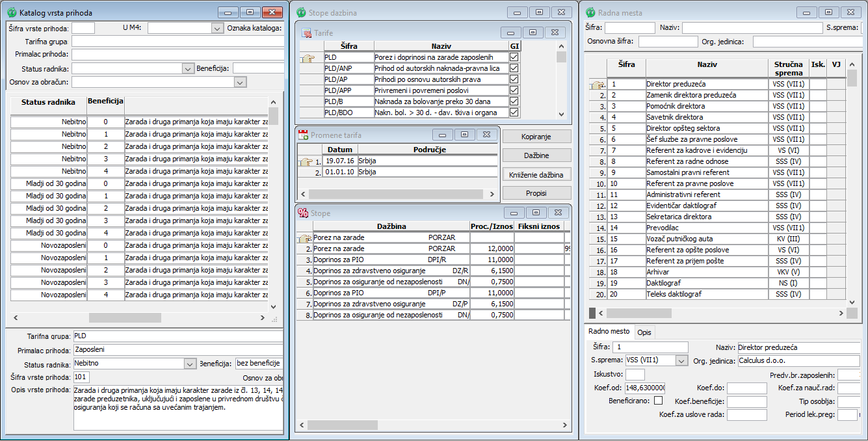Image resolution: width=868 pixels, height=441 pixels.
Task: Click the row pointer icon beside PLD tariff
Action: [x=308, y=59]
